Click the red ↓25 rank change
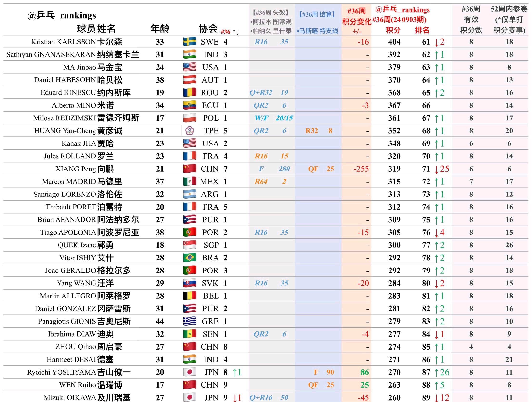532x402 pixels. pyautogui.click(x=442, y=169)
